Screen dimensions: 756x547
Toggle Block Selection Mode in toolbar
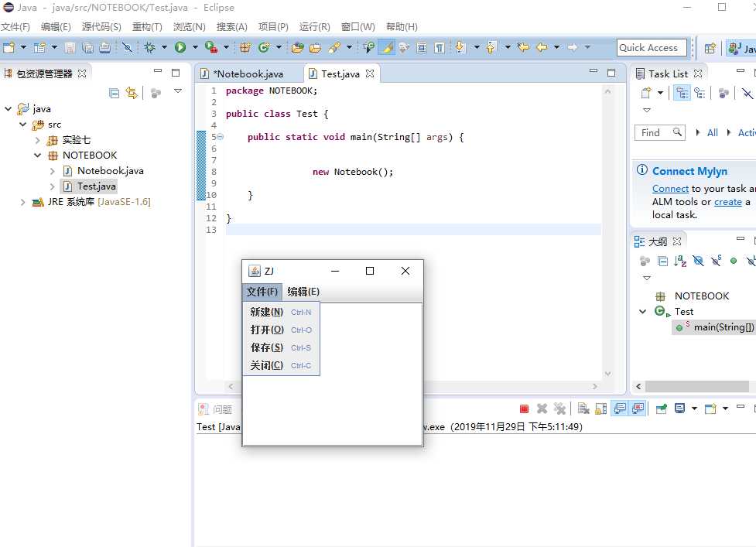(422, 47)
